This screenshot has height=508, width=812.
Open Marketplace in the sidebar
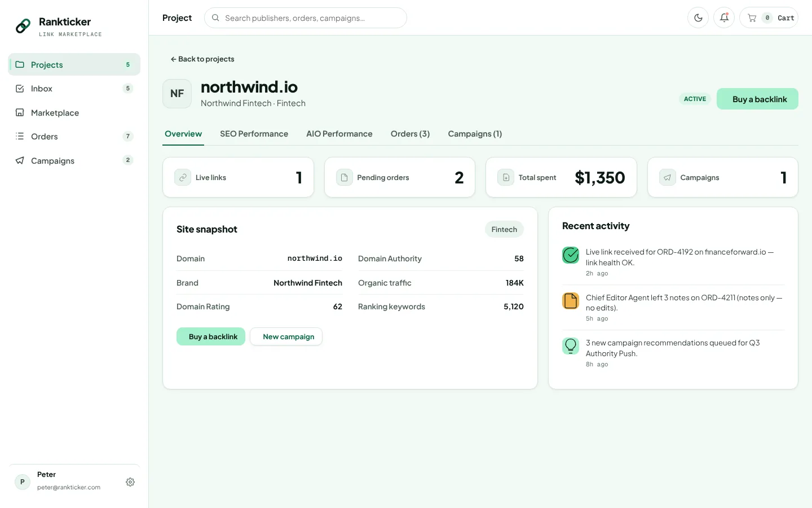(74, 112)
